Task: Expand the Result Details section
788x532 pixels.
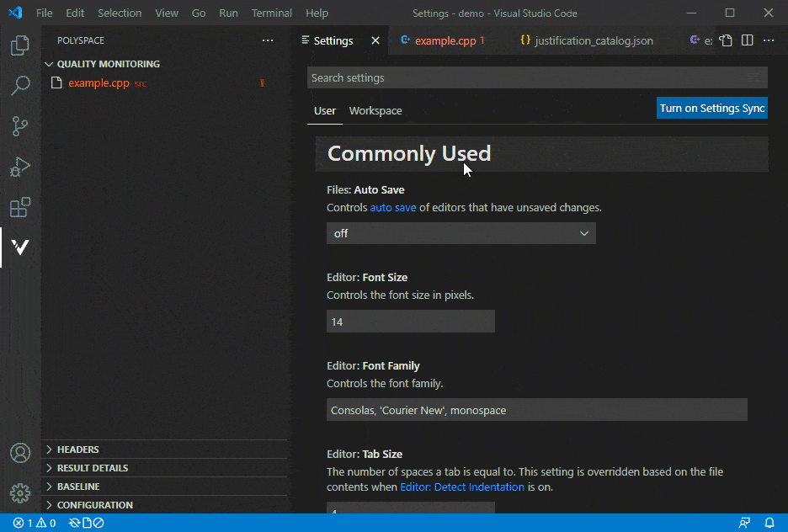Action: pos(92,468)
